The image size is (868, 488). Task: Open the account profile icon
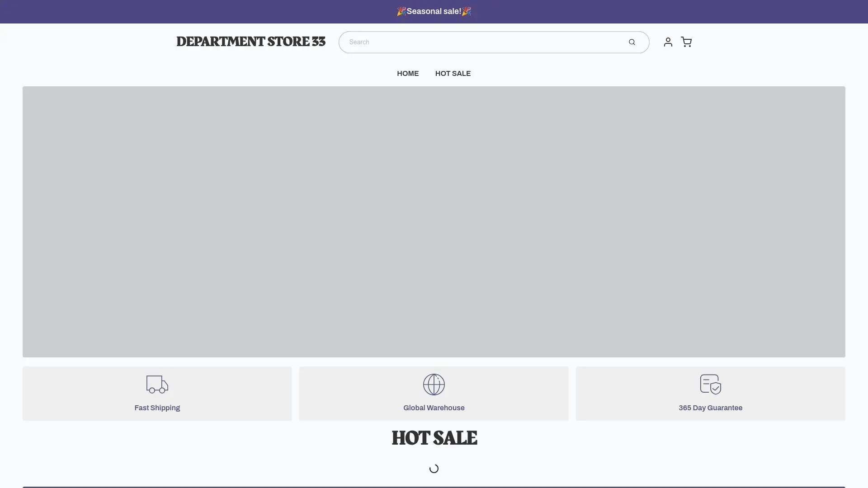click(x=668, y=42)
